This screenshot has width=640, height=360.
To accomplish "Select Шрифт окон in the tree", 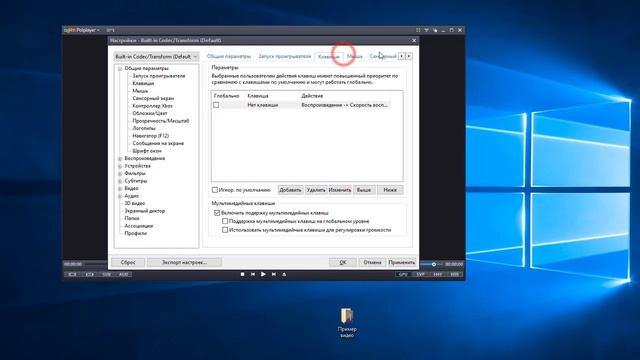I will click(x=147, y=151).
